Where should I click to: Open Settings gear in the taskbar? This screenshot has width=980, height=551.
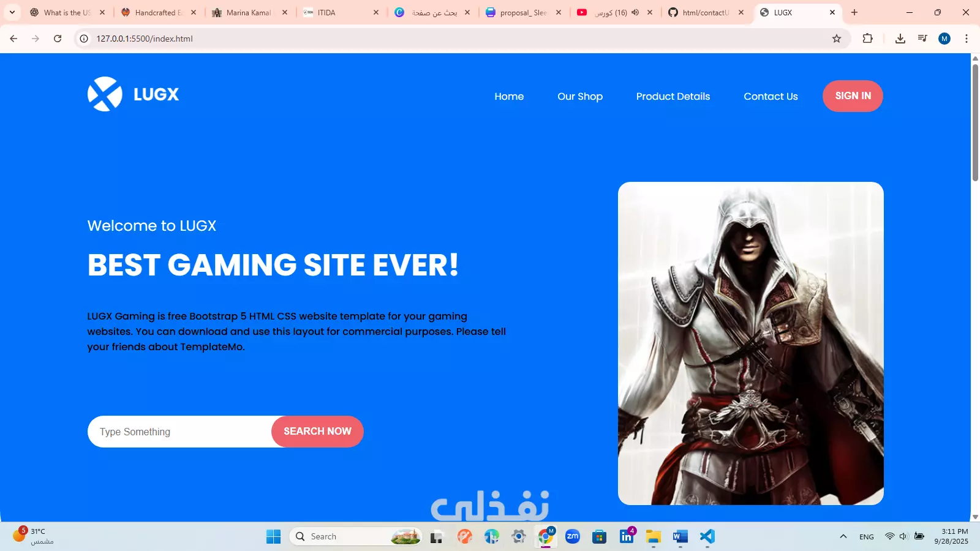tap(519, 537)
